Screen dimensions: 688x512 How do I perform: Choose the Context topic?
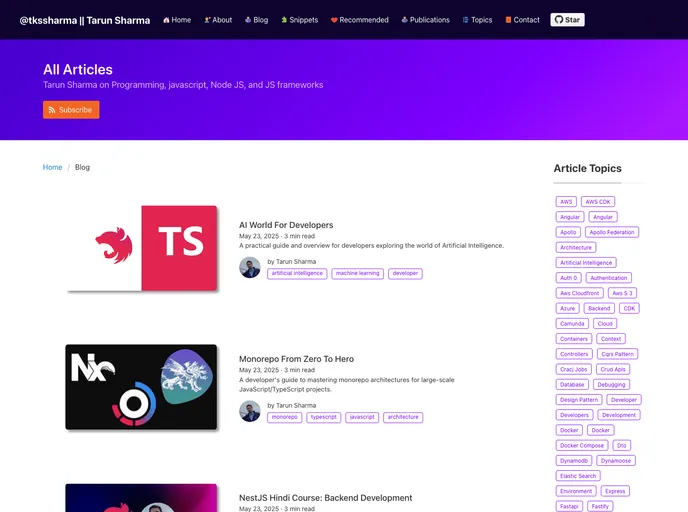611,339
